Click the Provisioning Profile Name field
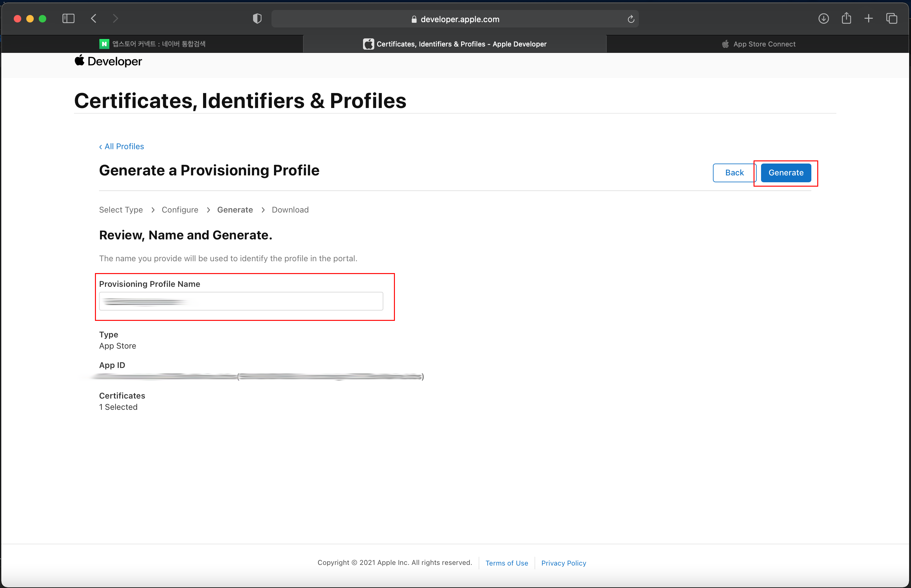 coord(241,301)
